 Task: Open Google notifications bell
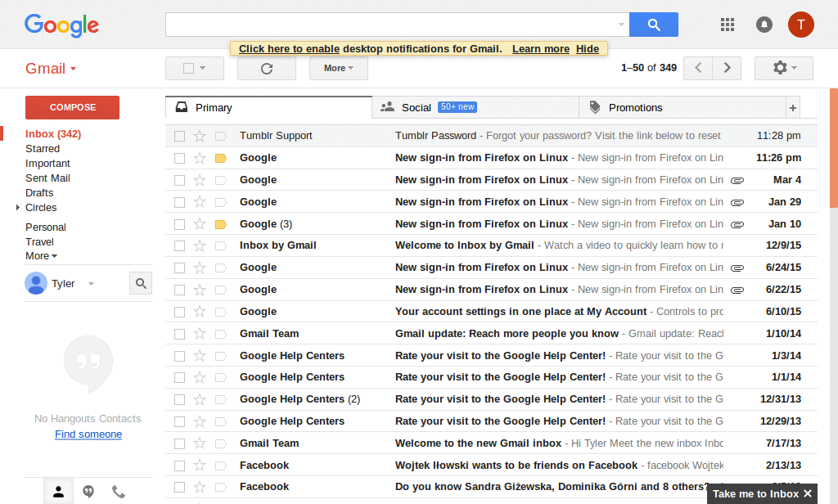click(764, 25)
